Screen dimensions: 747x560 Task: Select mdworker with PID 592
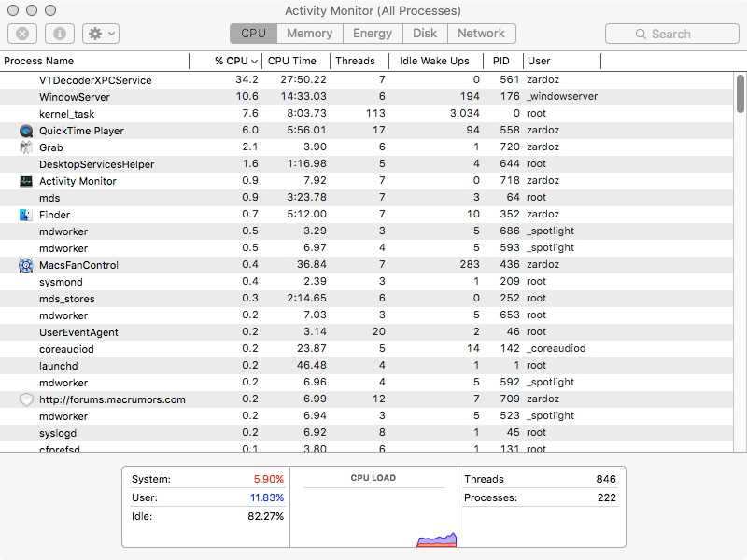(366, 383)
